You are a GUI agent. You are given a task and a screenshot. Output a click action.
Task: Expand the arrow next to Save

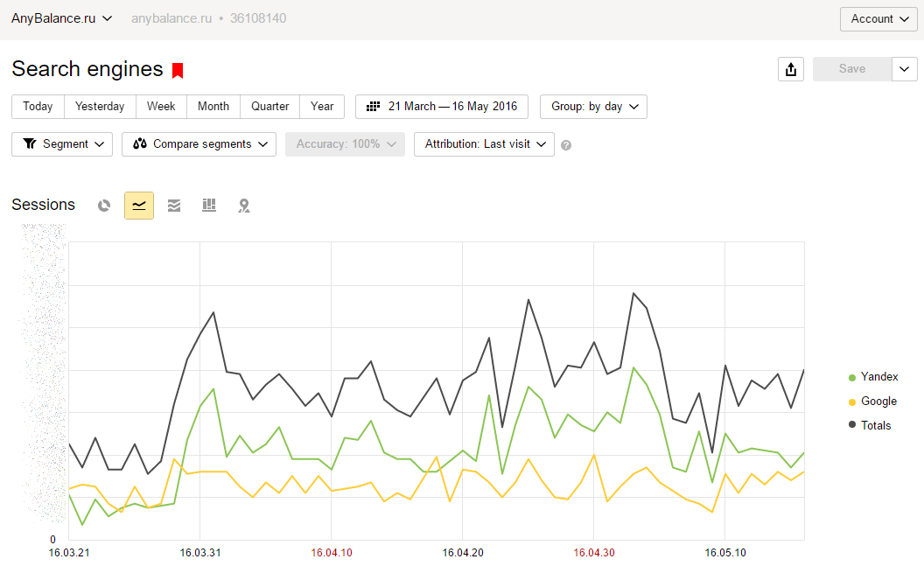pos(904,69)
